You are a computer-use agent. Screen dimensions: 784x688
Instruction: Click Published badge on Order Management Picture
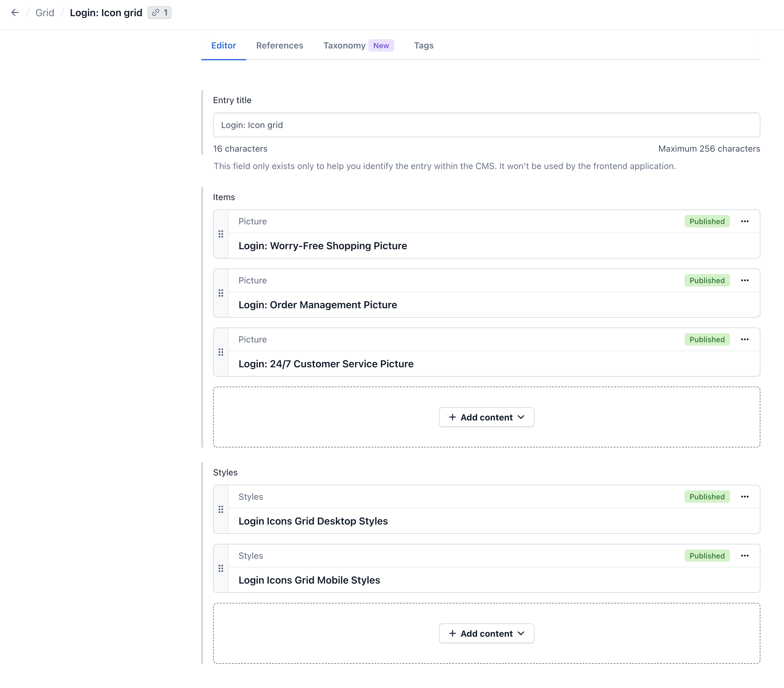(707, 281)
